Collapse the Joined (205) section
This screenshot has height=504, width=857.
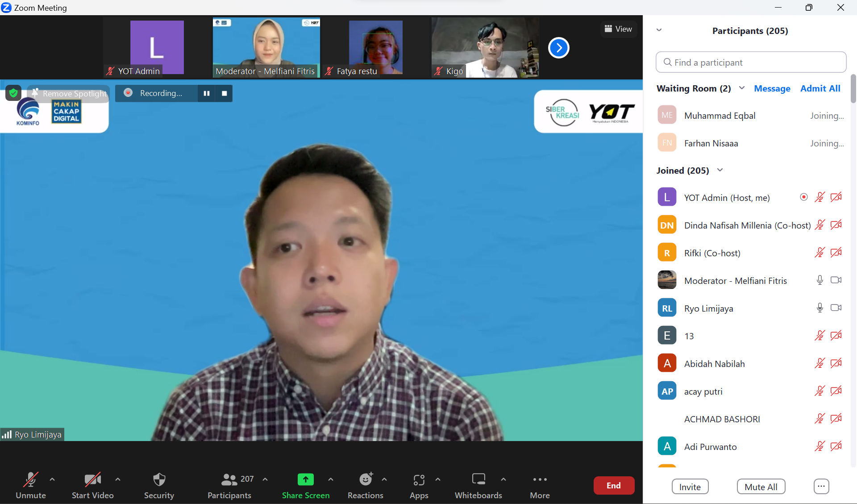click(720, 170)
